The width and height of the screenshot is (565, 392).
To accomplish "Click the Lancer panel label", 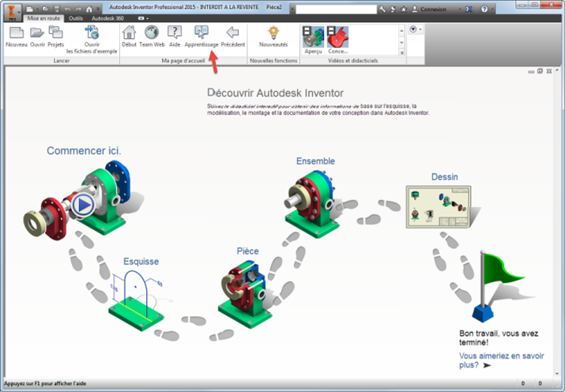I will [62, 61].
